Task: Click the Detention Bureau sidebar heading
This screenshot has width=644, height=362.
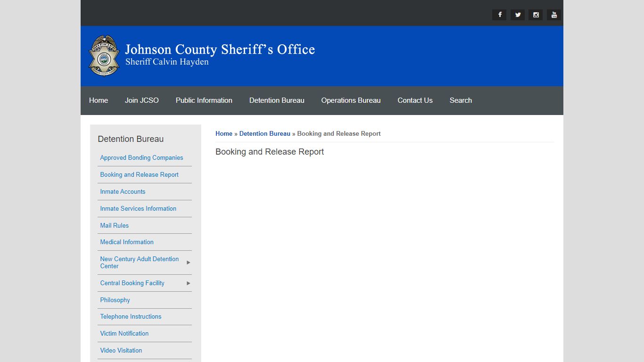Action: 131,139
